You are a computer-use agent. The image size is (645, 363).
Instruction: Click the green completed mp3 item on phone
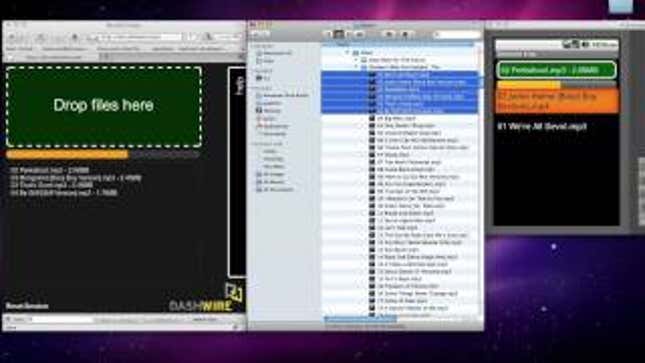556,70
